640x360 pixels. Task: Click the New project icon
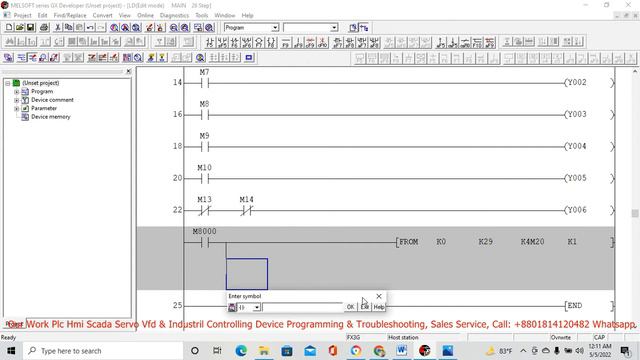(9, 27)
